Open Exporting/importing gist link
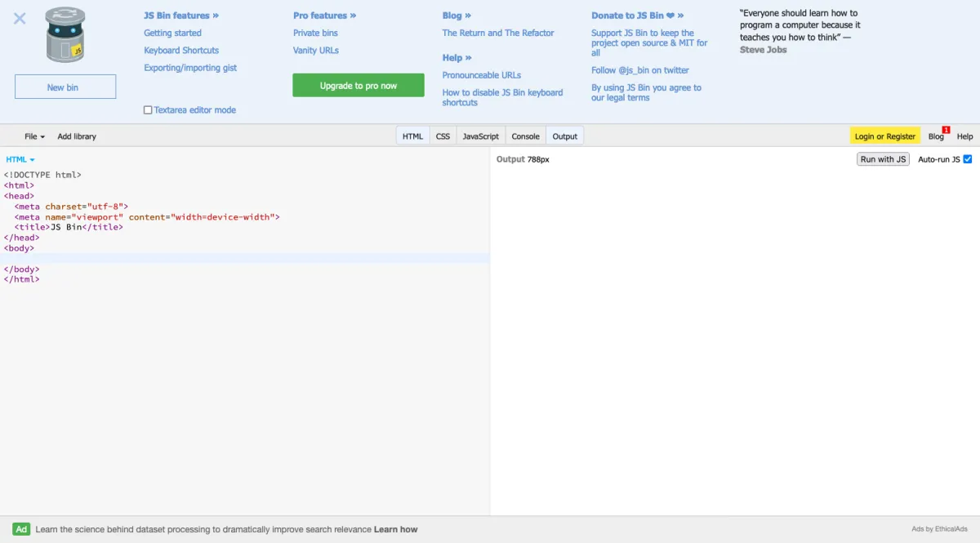The width and height of the screenshot is (980, 543). (x=190, y=68)
